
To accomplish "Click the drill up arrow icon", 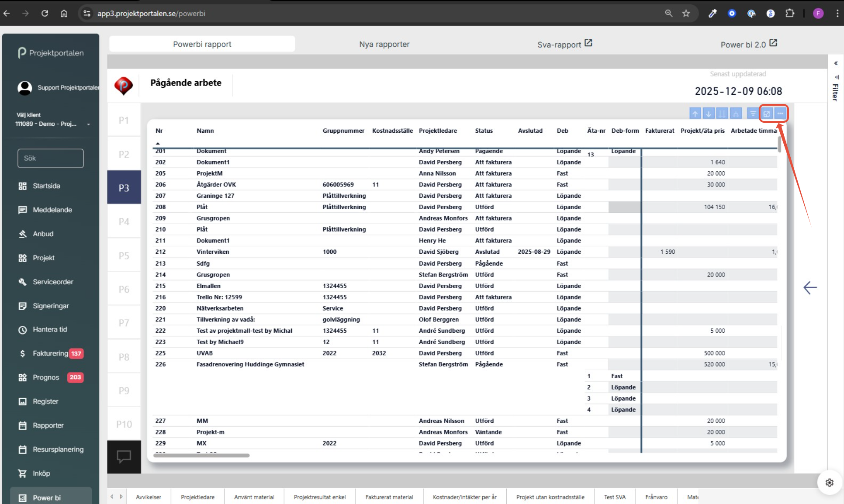I will 695,114.
